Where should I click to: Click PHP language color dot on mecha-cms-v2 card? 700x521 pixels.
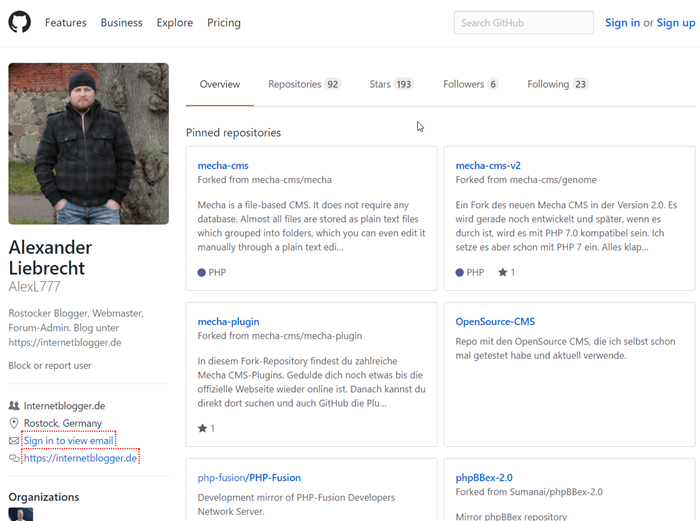(x=459, y=272)
